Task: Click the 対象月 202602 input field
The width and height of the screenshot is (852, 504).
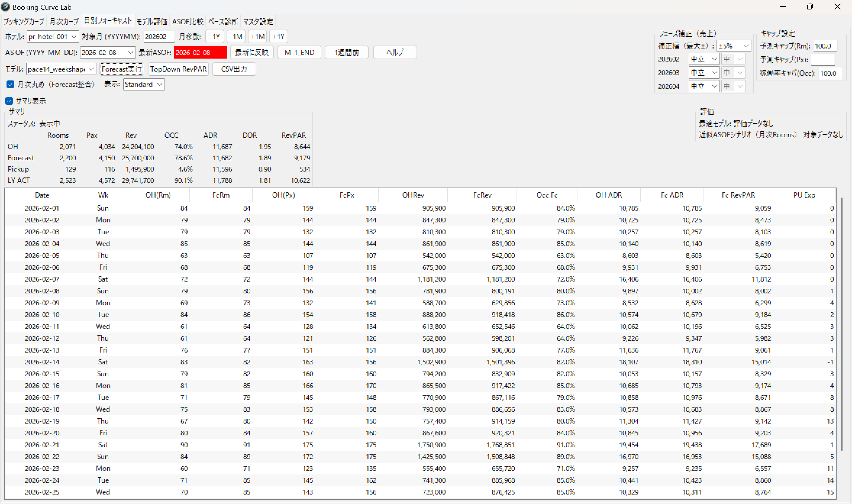Action: tap(159, 37)
